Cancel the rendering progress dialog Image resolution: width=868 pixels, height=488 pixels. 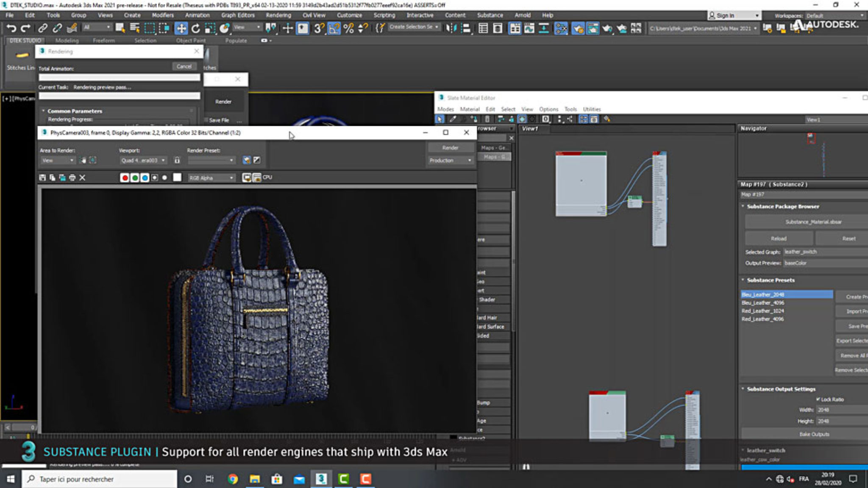pyautogui.click(x=184, y=67)
